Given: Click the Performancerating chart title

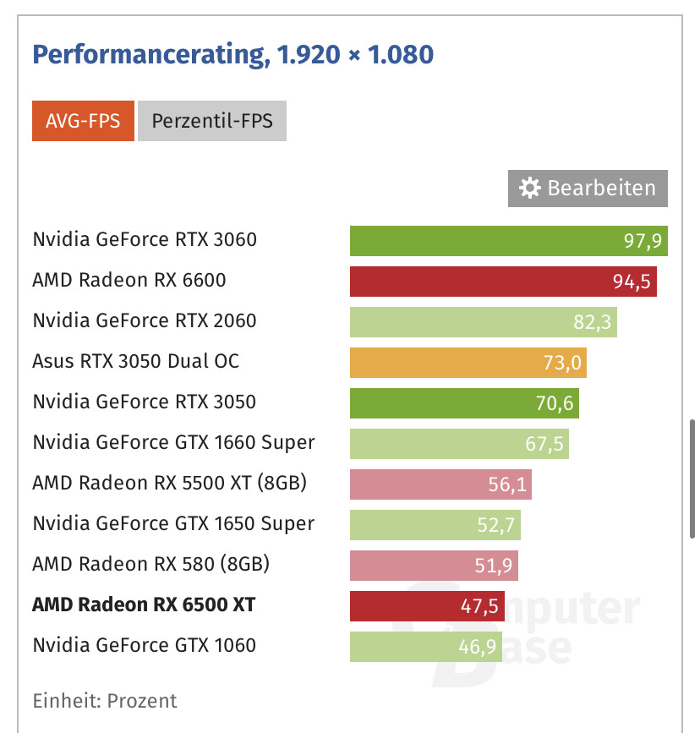Looking at the screenshot, I should (232, 55).
